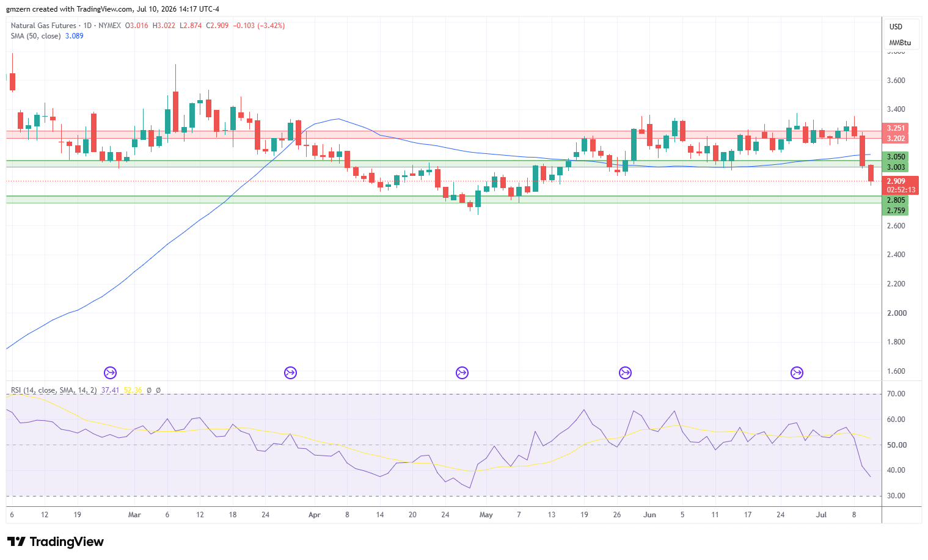The image size is (928, 560).
Task: Click the "Jul" label on the time axis
Action: (x=822, y=515)
